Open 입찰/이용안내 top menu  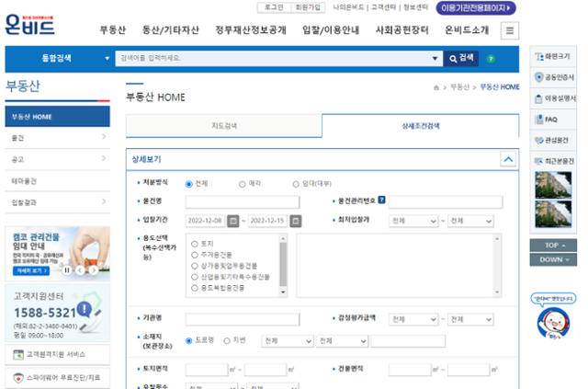click(331, 30)
